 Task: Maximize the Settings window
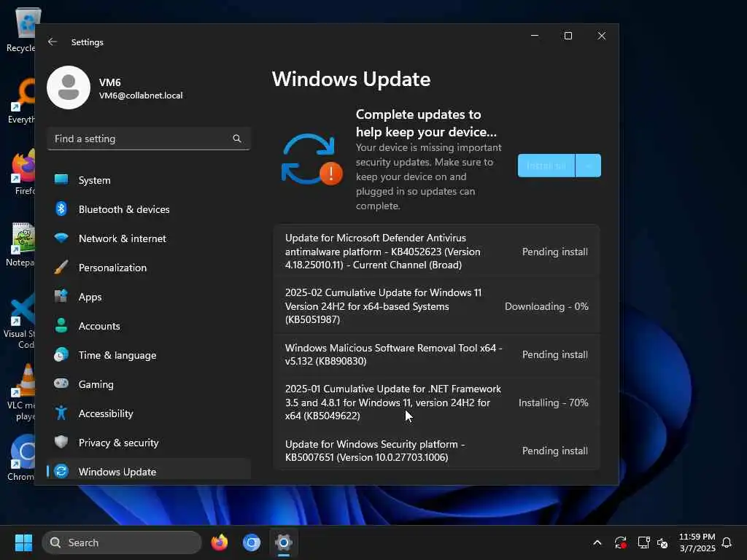pyautogui.click(x=568, y=36)
